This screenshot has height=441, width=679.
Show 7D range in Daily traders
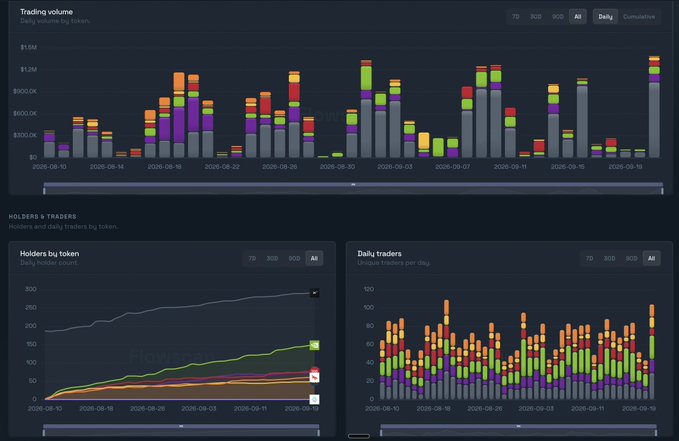589,258
